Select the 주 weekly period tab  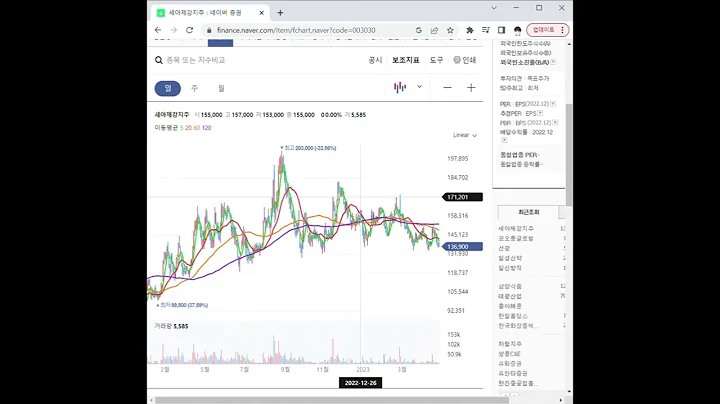point(194,88)
